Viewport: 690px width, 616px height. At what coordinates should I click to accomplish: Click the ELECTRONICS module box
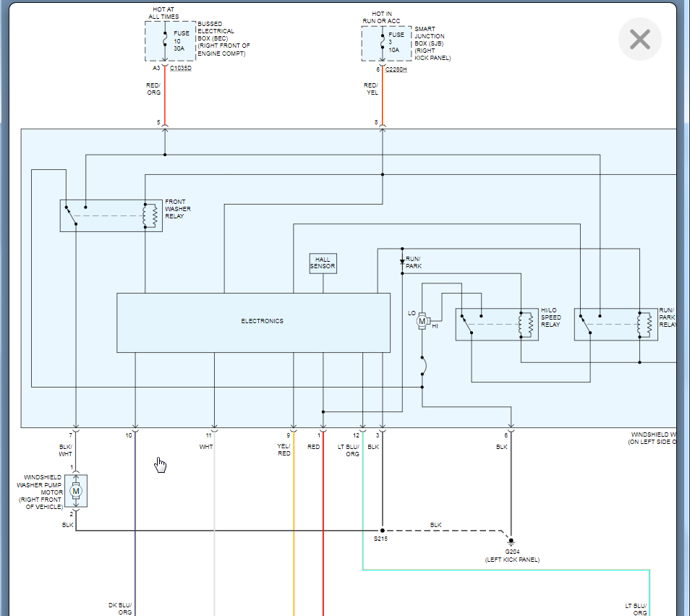point(253,322)
